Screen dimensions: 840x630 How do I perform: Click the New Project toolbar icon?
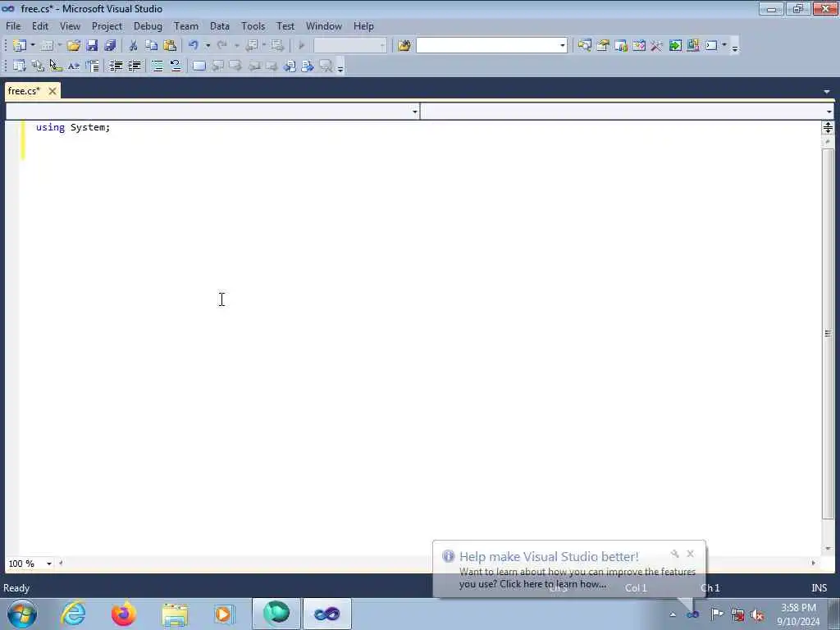click(20, 46)
